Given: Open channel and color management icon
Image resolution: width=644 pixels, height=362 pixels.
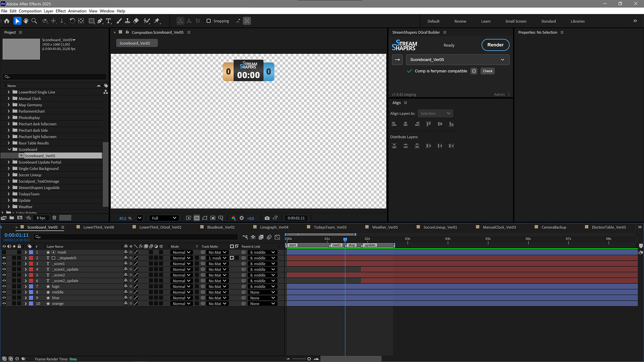Looking at the screenshot, I should coord(233,218).
